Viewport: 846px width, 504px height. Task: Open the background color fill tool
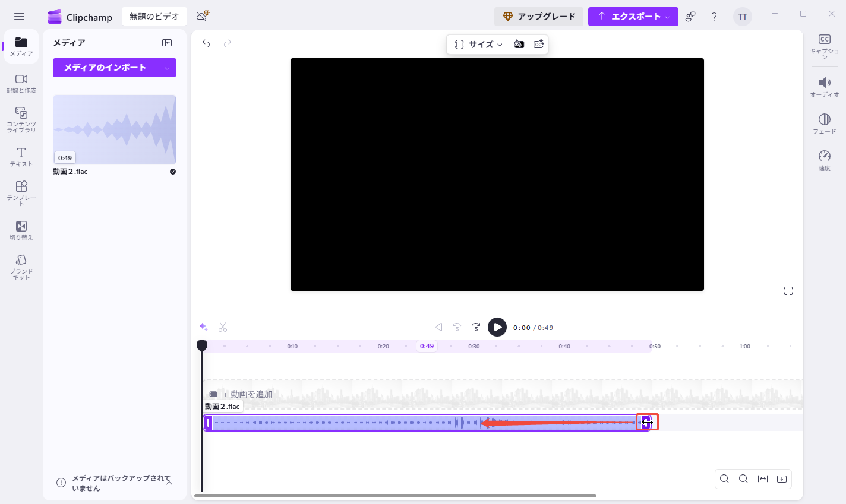519,44
